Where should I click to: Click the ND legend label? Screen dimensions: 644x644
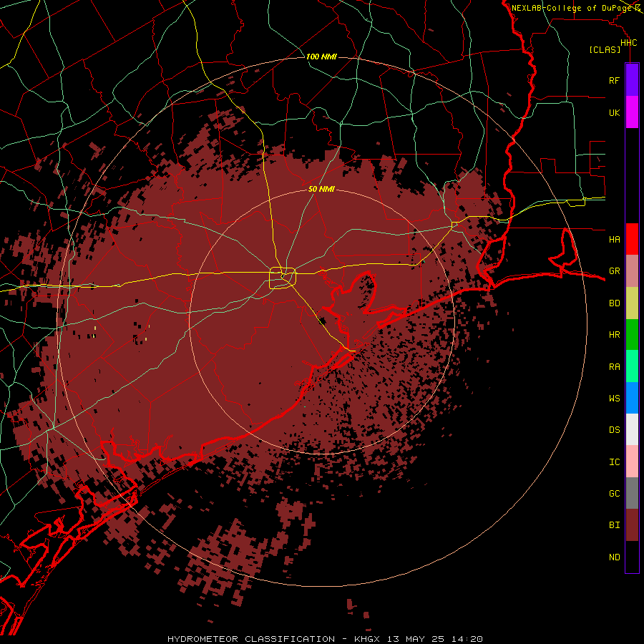tap(614, 557)
